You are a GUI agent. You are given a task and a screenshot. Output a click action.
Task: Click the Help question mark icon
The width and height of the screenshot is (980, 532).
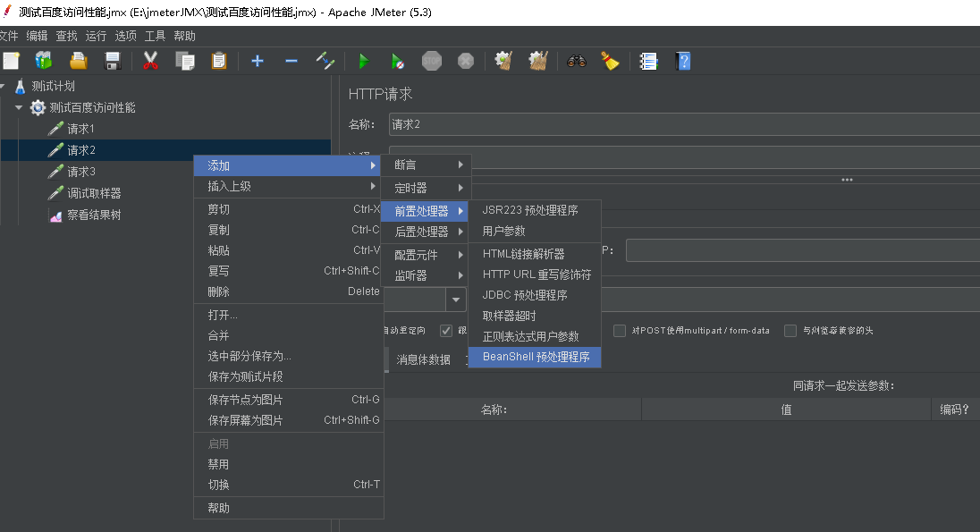pos(683,61)
